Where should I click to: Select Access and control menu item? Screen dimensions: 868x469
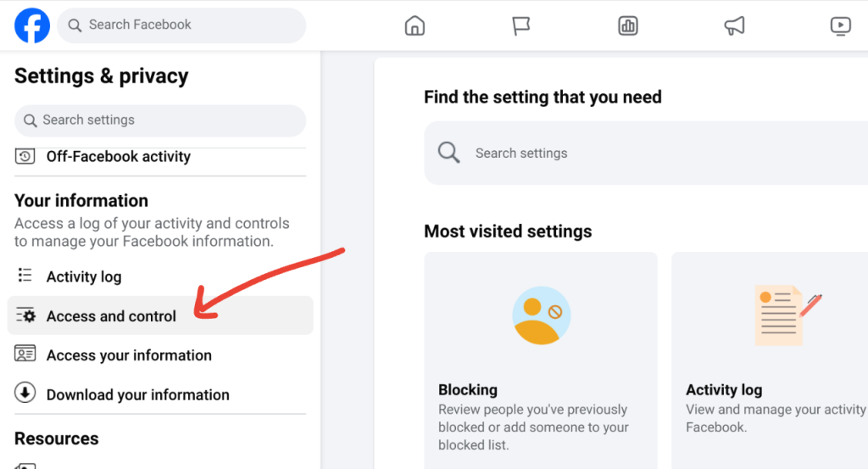(x=111, y=316)
